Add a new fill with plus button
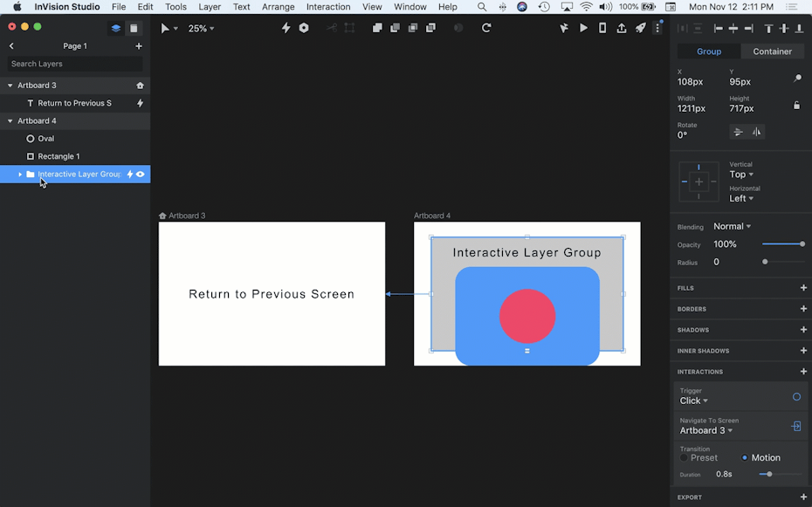 click(803, 288)
